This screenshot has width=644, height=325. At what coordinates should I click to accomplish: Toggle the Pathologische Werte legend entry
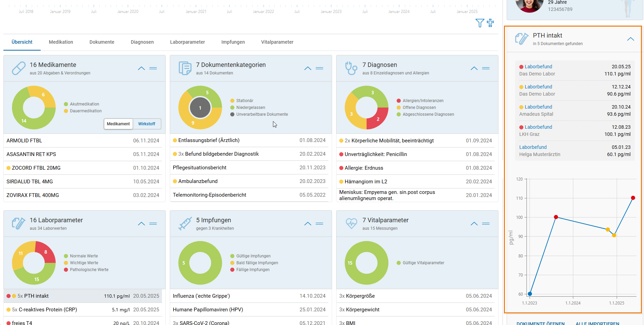pyautogui.click(x=86, y=270)
